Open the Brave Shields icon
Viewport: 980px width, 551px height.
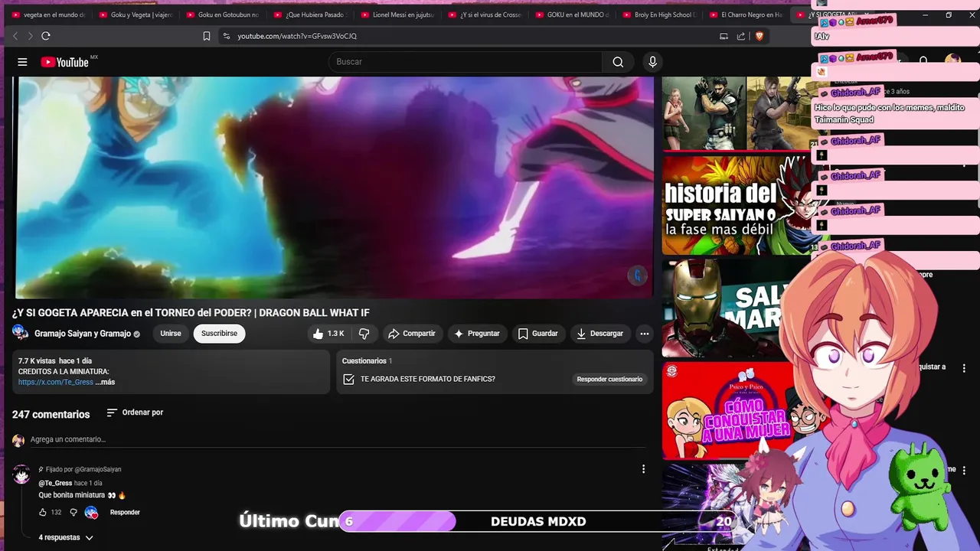coord(759,36)
